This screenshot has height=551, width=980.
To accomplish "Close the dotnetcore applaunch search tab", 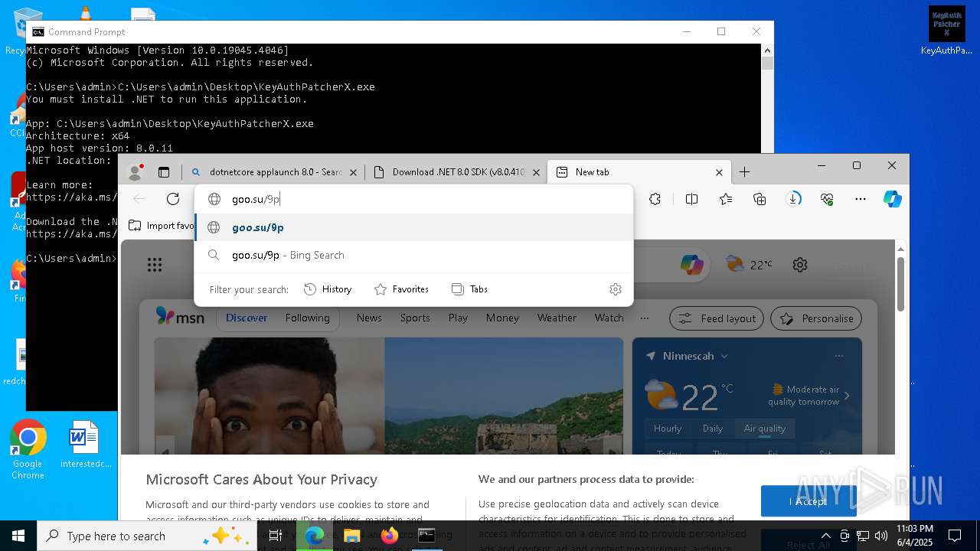I will 353,172.
